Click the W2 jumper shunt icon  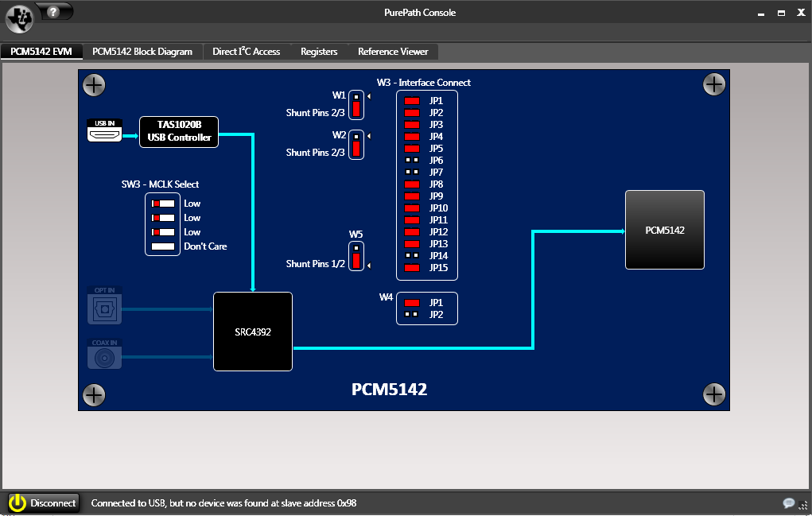(x=356, y=145)
